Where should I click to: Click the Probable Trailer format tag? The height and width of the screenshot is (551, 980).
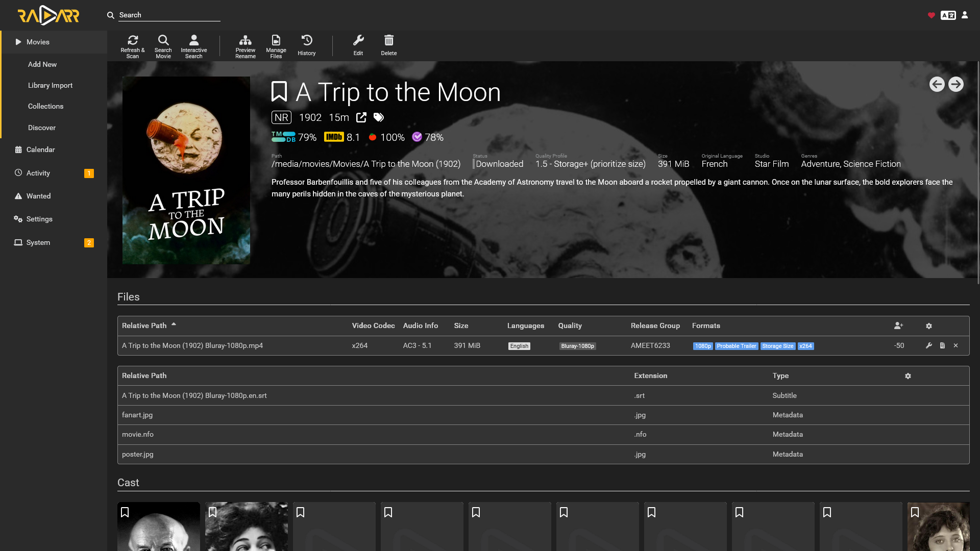pyautogui.click(x=737, y=346)
